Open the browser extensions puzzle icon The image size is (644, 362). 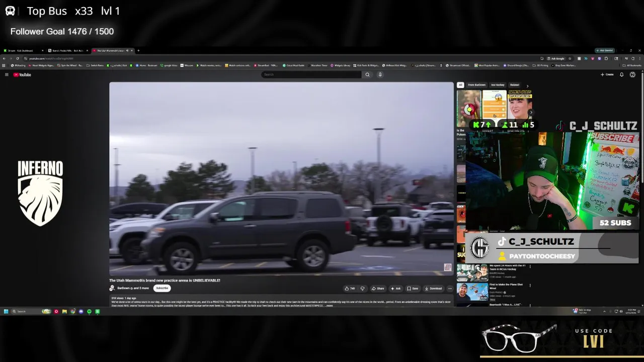coord(606,58)
